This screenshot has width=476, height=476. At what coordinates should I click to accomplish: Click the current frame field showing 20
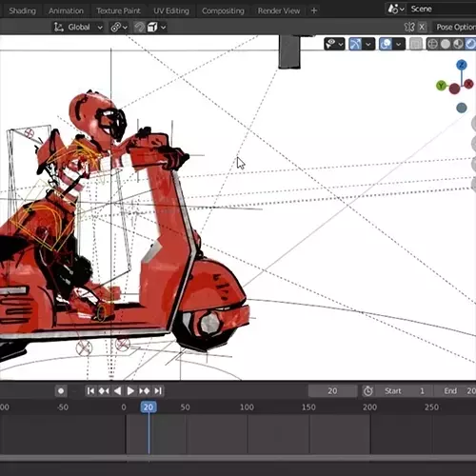(x=332, y=391)
